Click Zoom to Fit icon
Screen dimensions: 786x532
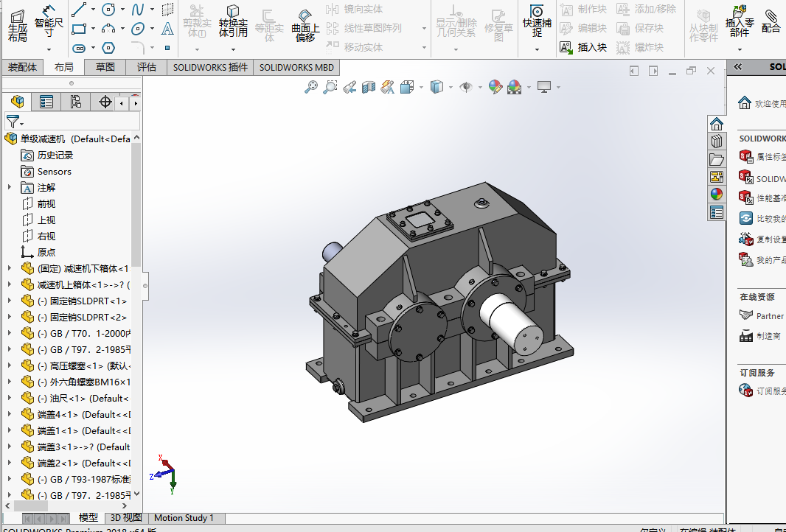[311, 87]
